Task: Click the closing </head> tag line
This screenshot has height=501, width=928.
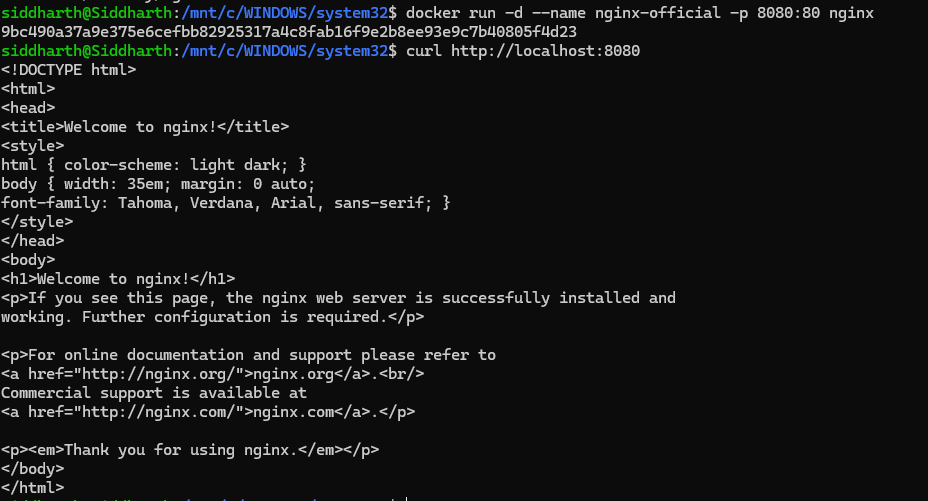Action: coord(33,240)
